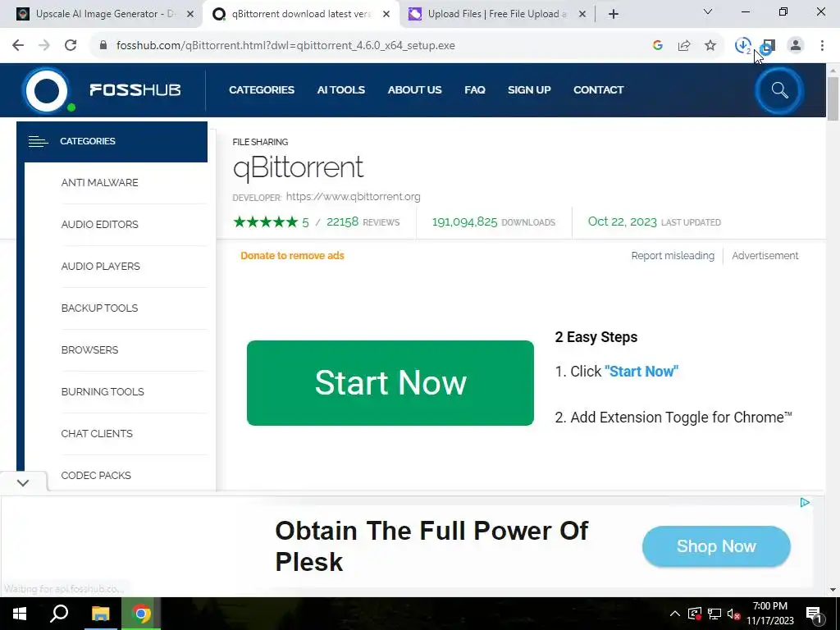Open the Google icon in the address bar
Image resolution: width=840 pixels, height=630 pixels.
pyautogui.click(x=658, y=46)
